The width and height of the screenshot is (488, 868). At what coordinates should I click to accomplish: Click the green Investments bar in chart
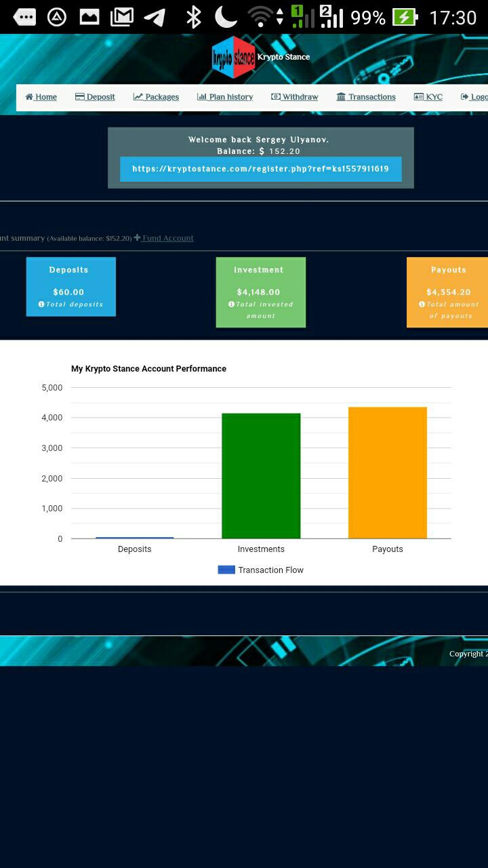click(261, 476)
